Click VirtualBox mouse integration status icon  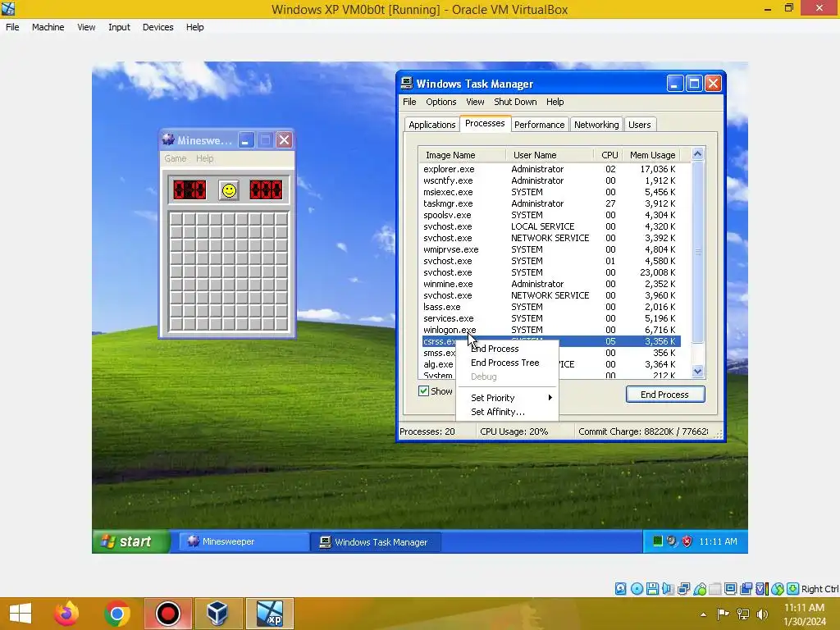coord(778,589)
